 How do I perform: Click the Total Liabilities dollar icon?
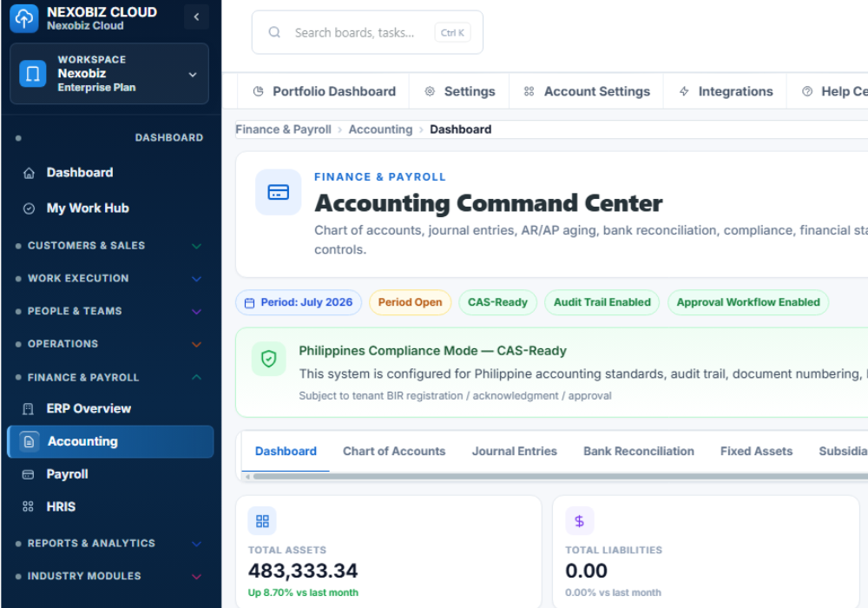[580, 521]
